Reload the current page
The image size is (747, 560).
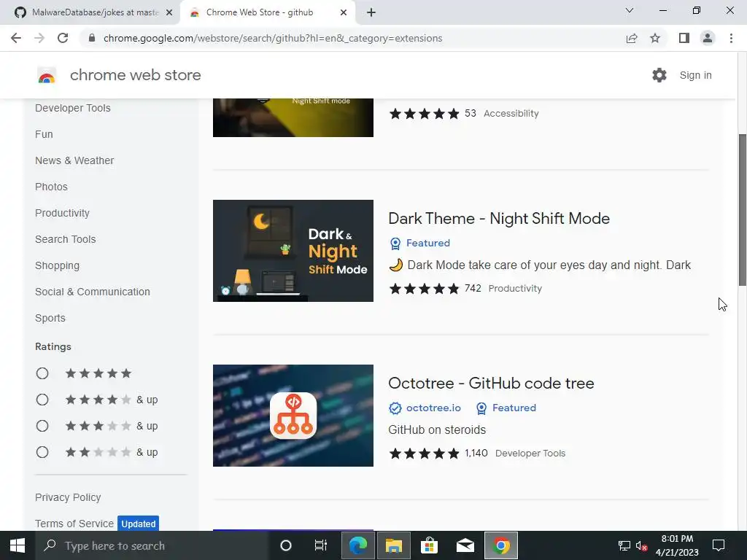click(63, 38)
